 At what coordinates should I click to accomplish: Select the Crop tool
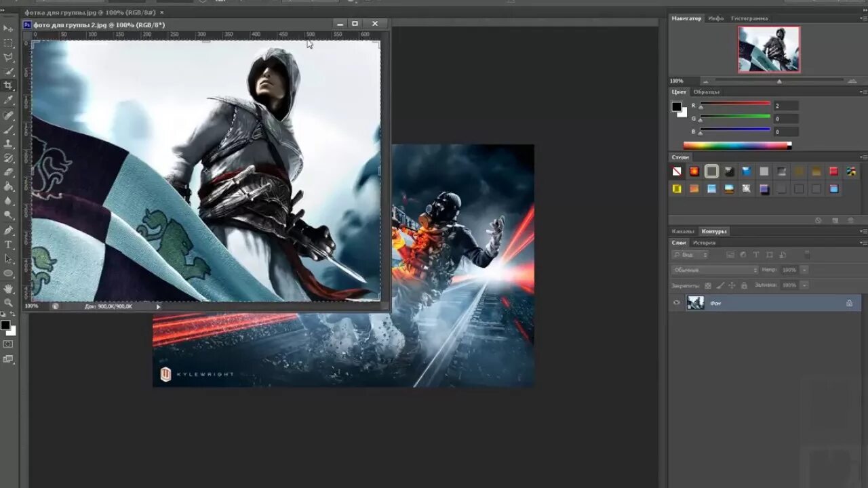[x=8, y=85]
